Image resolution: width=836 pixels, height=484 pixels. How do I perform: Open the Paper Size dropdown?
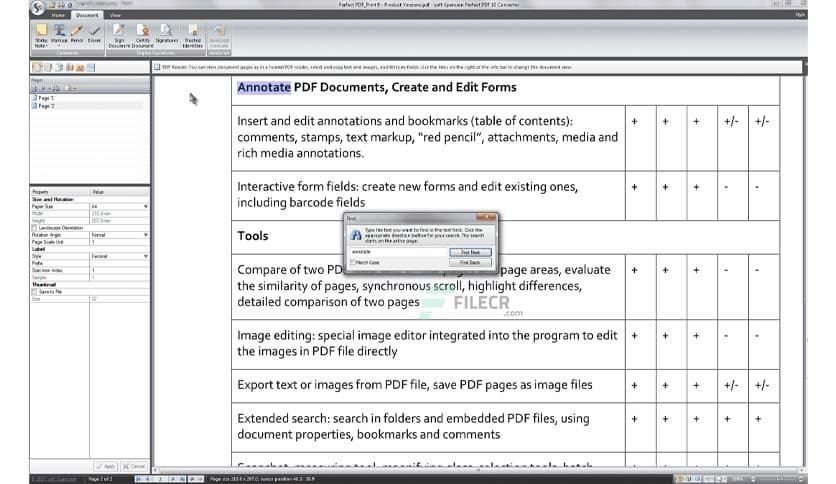(146, 207)
